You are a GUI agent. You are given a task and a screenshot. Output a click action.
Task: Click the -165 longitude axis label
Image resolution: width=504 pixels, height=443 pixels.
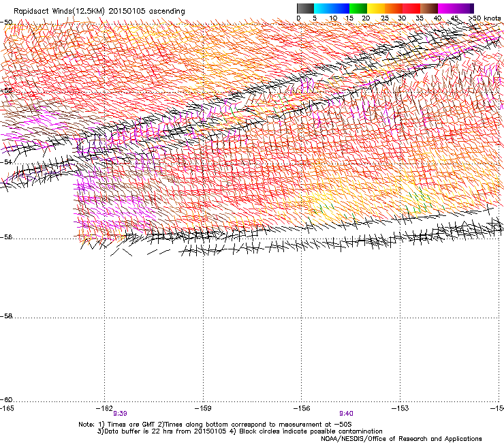click(7, 408)
